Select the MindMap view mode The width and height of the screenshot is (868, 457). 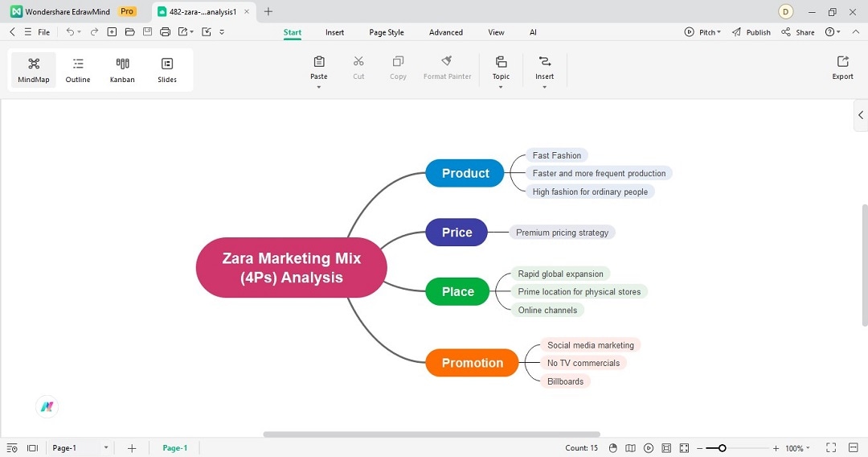(x=34, y=70)
